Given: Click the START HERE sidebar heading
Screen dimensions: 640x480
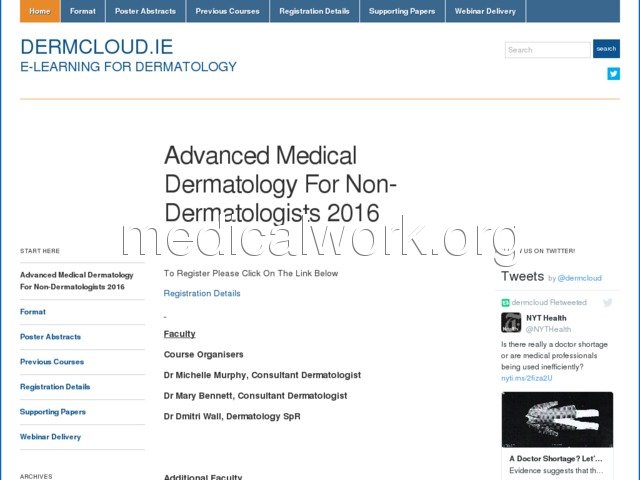Looking at the screenshot, I should (40, 251).
